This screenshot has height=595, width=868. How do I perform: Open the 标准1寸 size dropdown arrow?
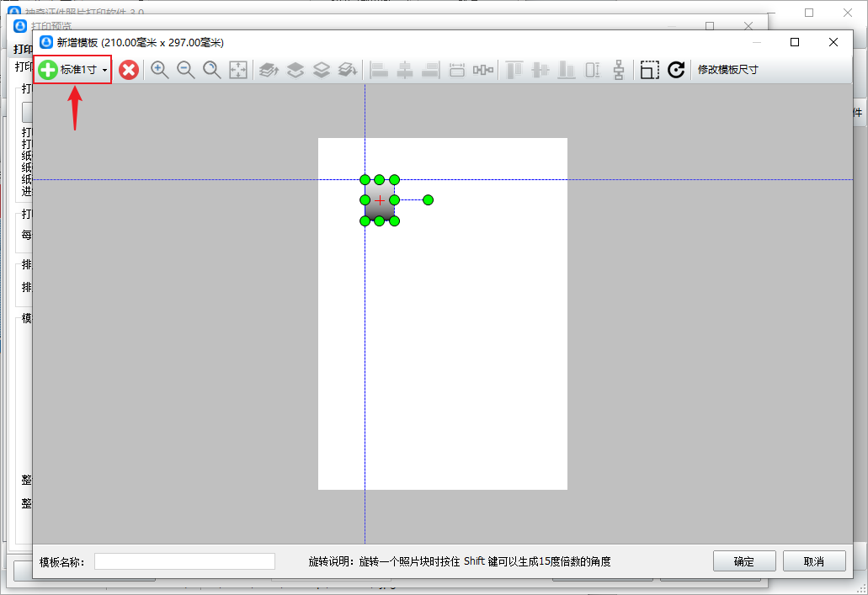click(x=104, y=71)
